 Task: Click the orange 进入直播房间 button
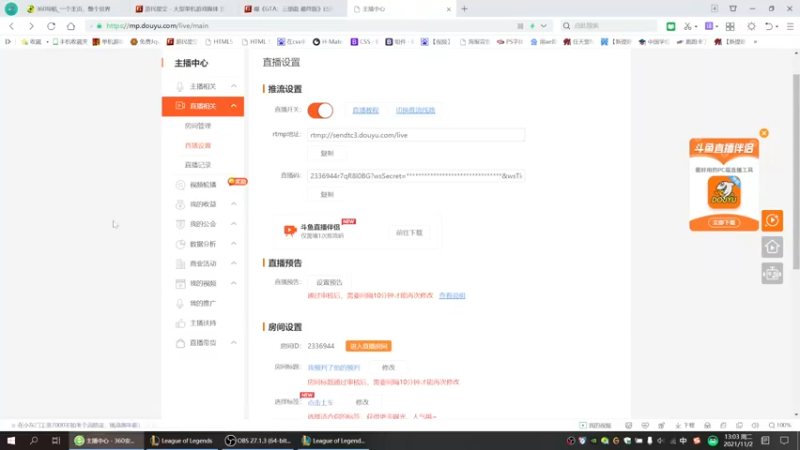point(368,346)
